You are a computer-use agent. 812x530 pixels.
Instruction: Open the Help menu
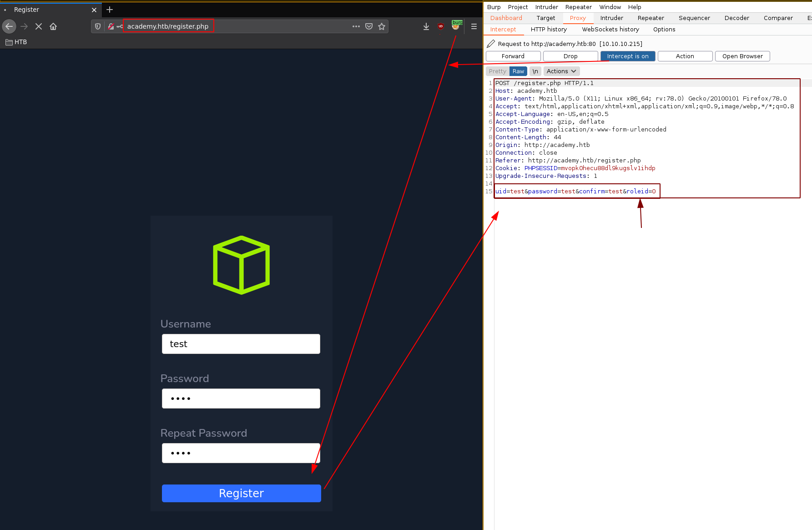(635, 7)
